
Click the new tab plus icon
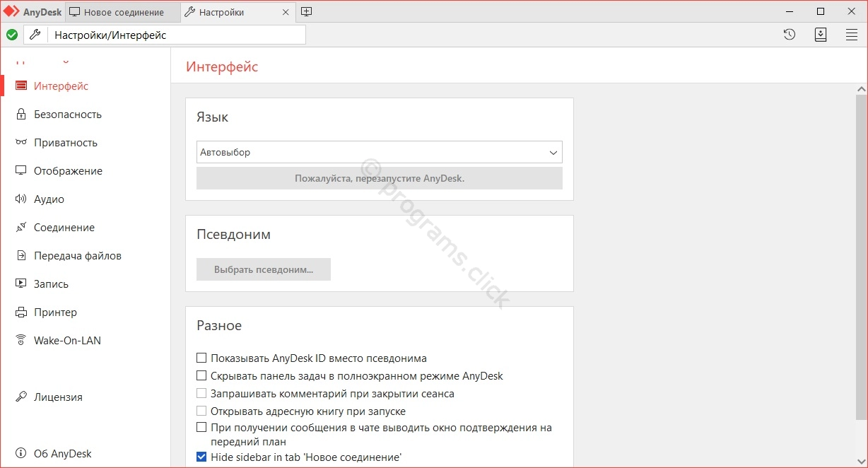pyautogui.click(x=306, y=12)
